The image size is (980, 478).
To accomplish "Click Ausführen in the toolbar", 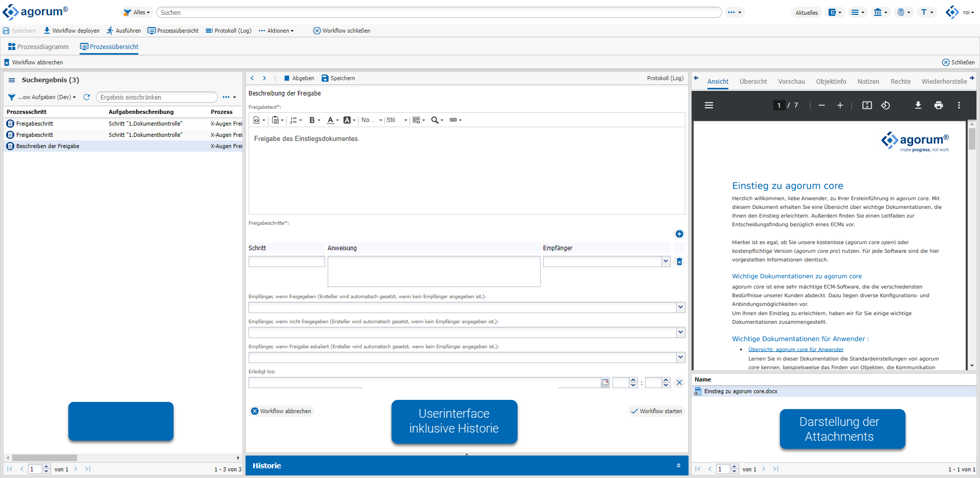I will pyautogui.click(x=124, y=31).
